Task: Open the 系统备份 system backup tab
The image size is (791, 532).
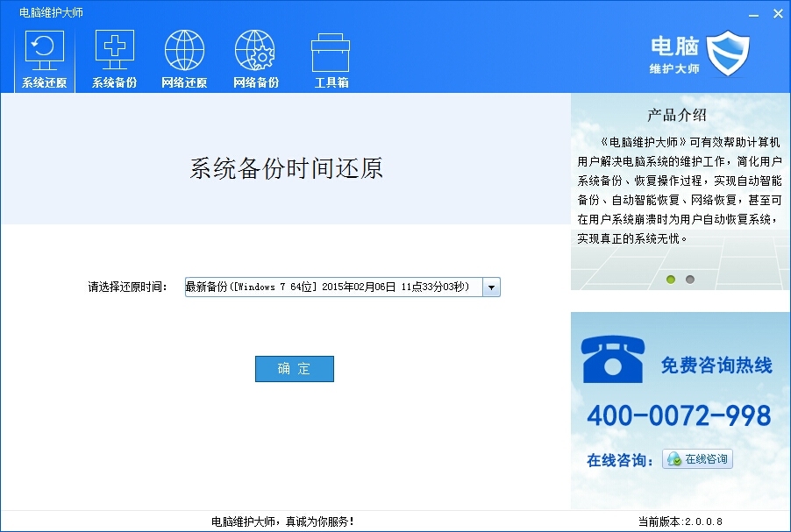Action: pyautogui.click(x=115, y=60)
